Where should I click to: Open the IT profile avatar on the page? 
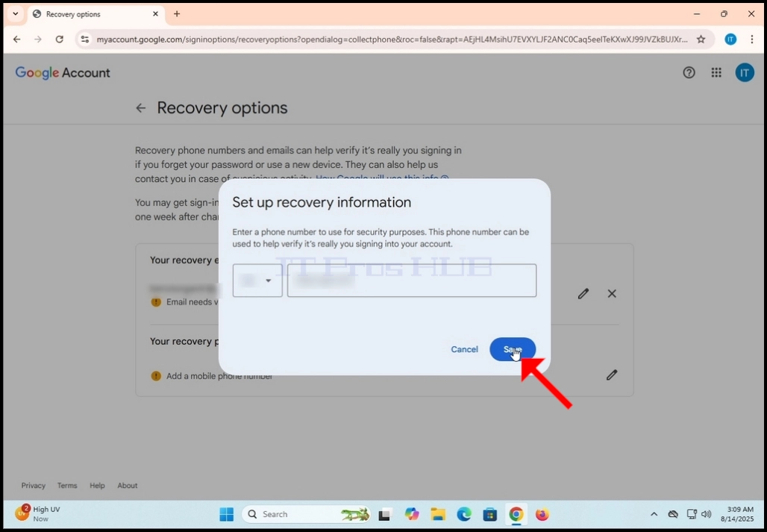(x=745, y=73)
